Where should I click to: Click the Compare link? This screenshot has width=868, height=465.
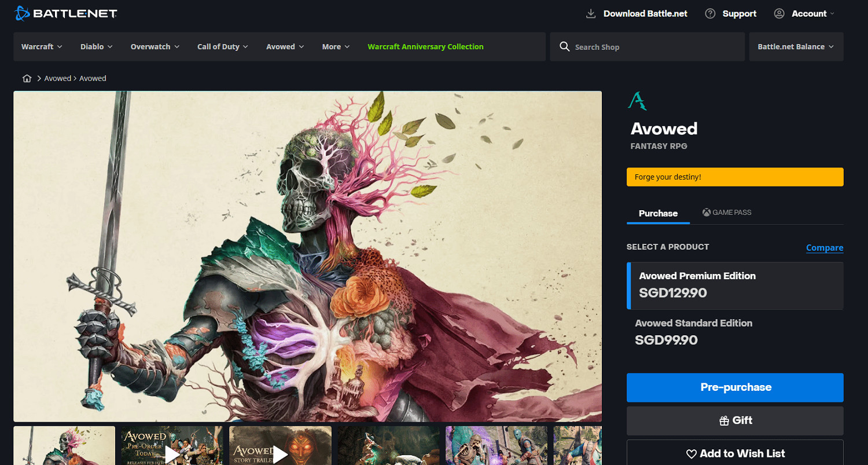[x=824, y=248]
